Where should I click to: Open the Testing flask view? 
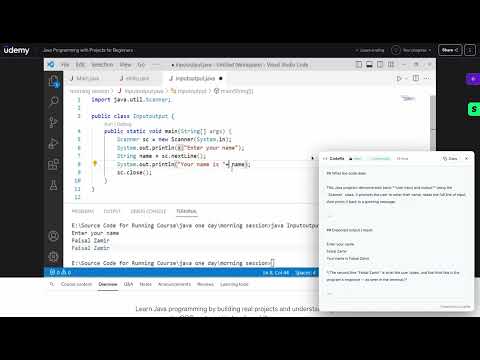[53, 185]
